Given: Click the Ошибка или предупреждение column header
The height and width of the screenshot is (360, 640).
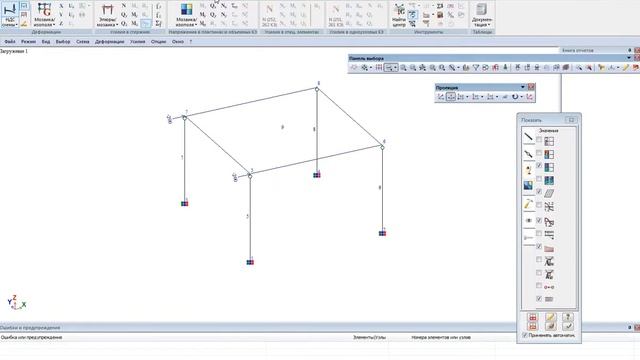Looking at the screenshot, I should point(31,338).
